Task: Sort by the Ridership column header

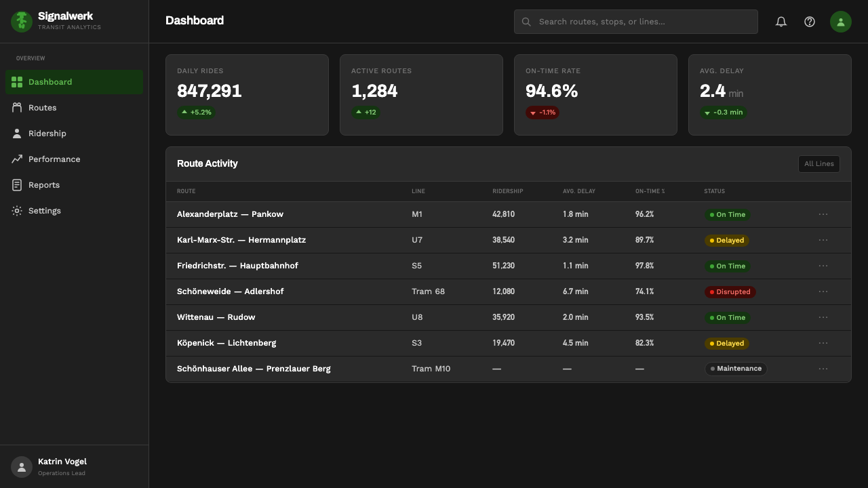Action: [508, 191]
